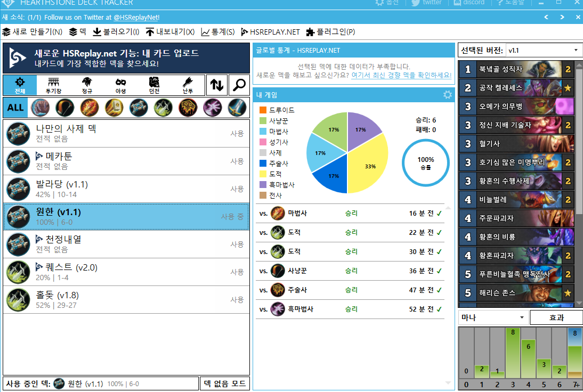Screen dimensions: 583x392
Task: Open game vs. 흑마법사 52 분 전
Action: (350, 309)
